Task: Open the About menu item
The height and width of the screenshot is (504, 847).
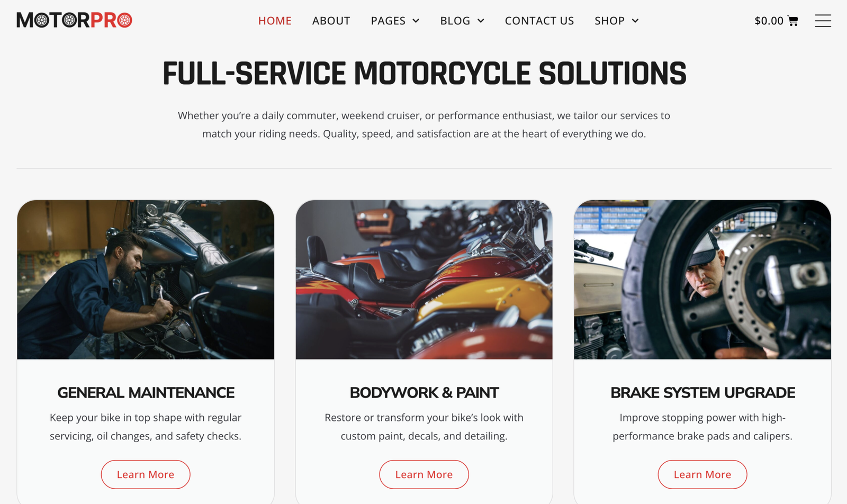Action: click(331, 21)
